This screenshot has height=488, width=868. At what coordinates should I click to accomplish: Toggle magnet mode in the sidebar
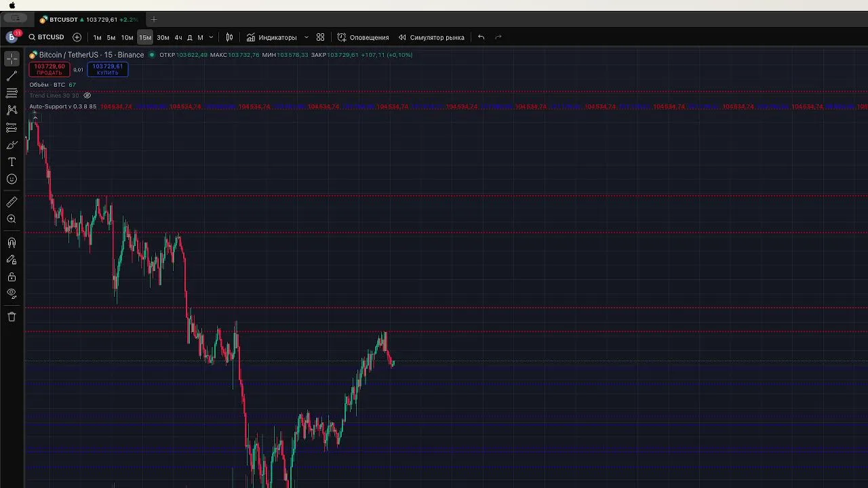[x=12, y=243]
